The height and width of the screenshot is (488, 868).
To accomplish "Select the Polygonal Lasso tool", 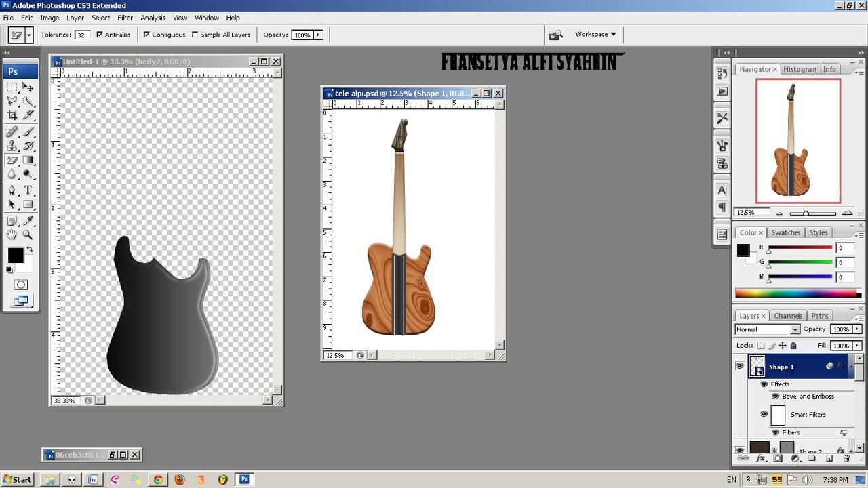I will [x=12, y=102].
